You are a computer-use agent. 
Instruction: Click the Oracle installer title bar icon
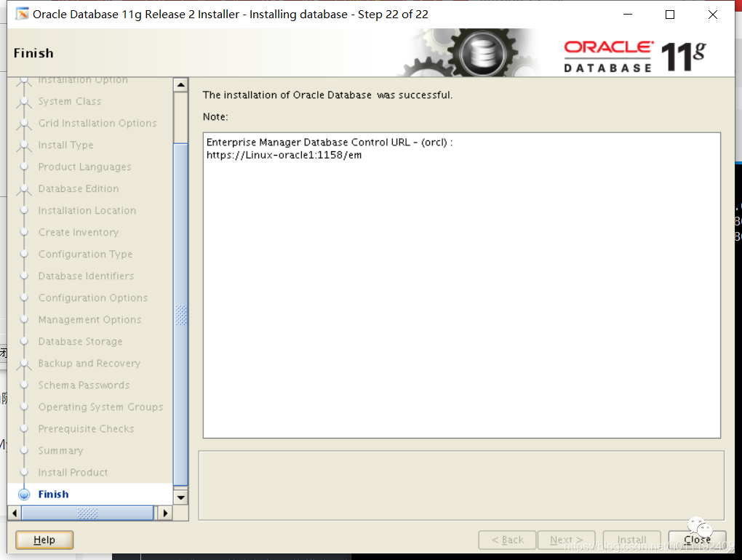[x=22, y=15]
